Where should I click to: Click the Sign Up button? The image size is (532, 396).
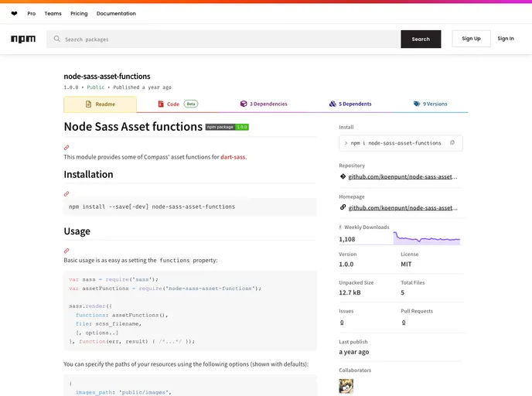471,39
